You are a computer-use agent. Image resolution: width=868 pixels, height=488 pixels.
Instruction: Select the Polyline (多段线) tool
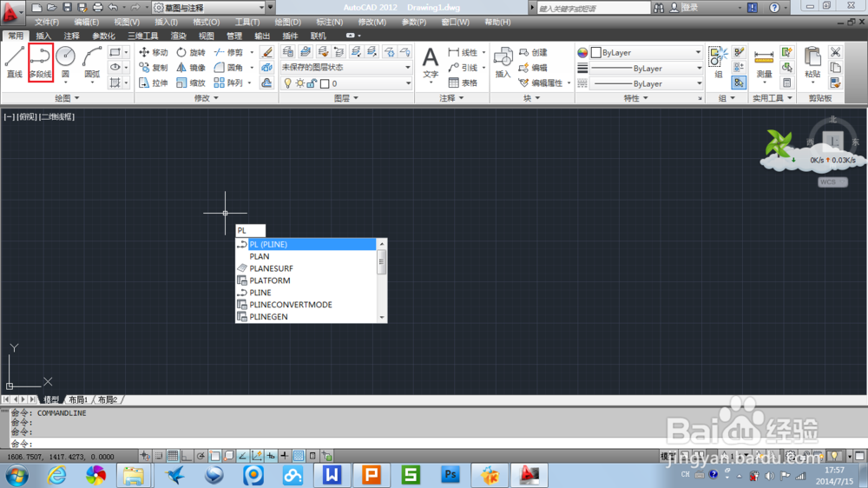41,62
